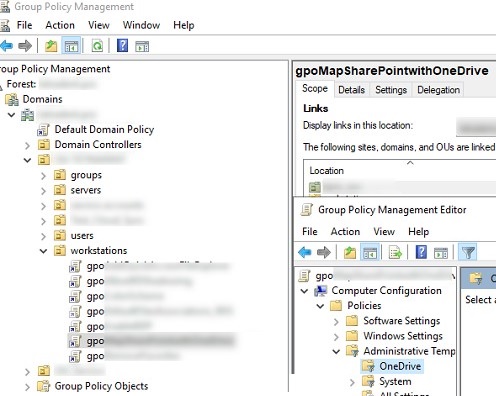Screen dimensions: 496x396
Task: Click Back arrow in Policy Editor toolbar
Action: pyautogui.click(x=305, y=252)
